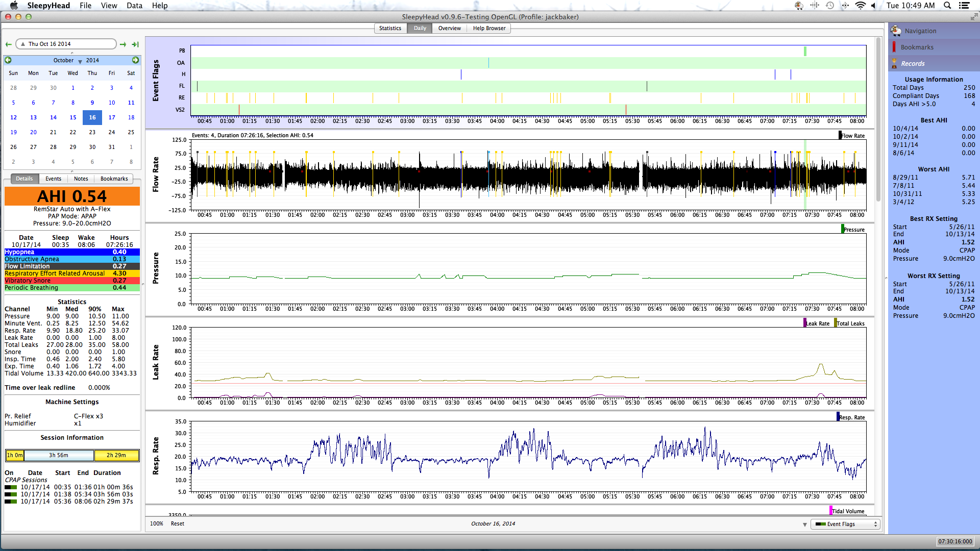Viewport: 980px width, 551px height.
Task: Go to previous day with green left arrow
Action: pyautogui.click(x=9, y=44)
